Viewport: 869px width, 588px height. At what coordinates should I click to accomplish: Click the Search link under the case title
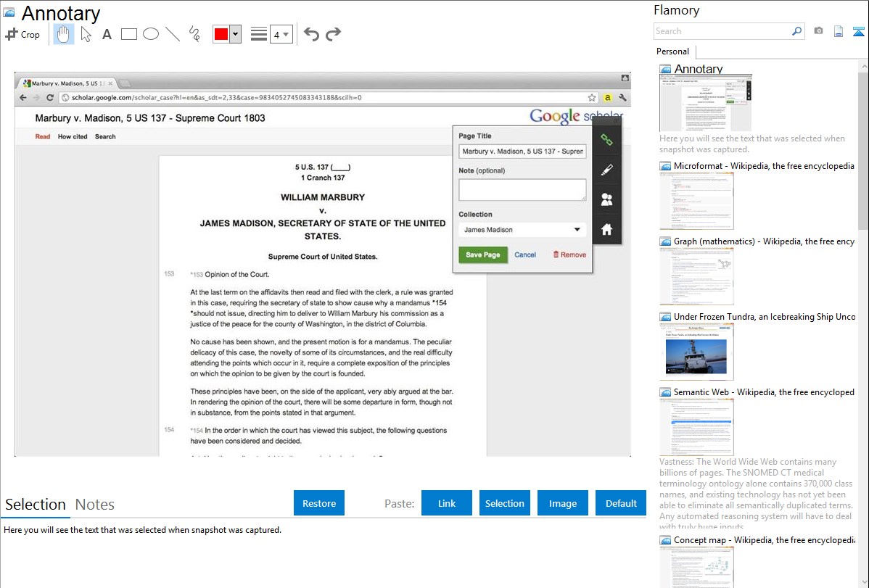coord(105,136)
